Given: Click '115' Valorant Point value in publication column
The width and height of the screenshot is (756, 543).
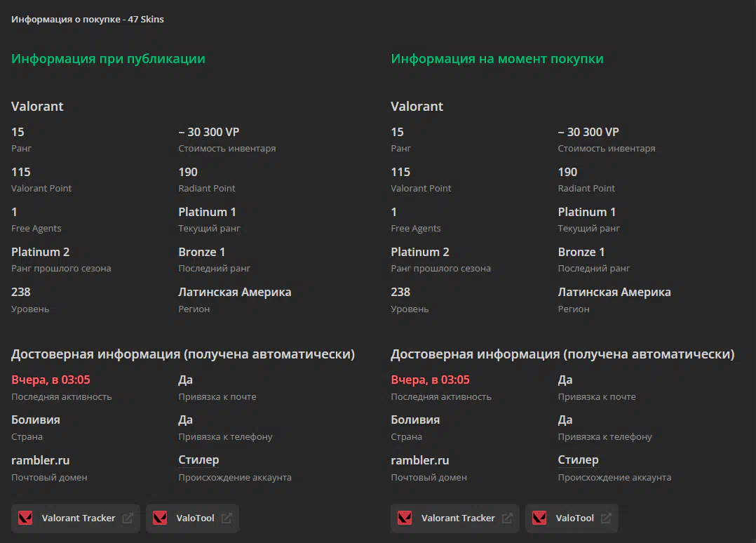Looking at the screenshot, I should (x=21, y=172).
